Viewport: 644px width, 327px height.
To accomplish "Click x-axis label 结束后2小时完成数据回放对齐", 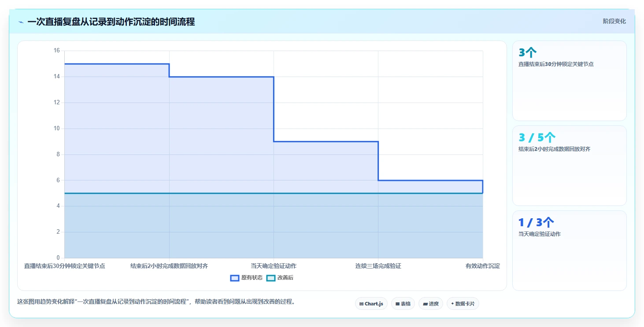I will pos(169,266).
